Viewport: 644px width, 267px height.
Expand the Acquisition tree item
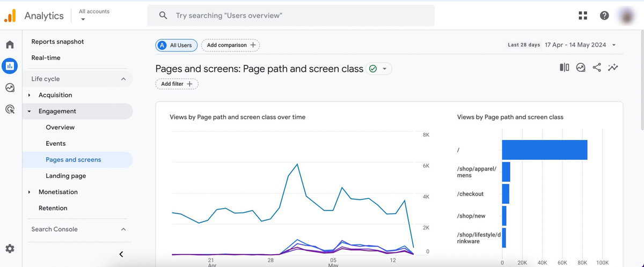point(29,95)
